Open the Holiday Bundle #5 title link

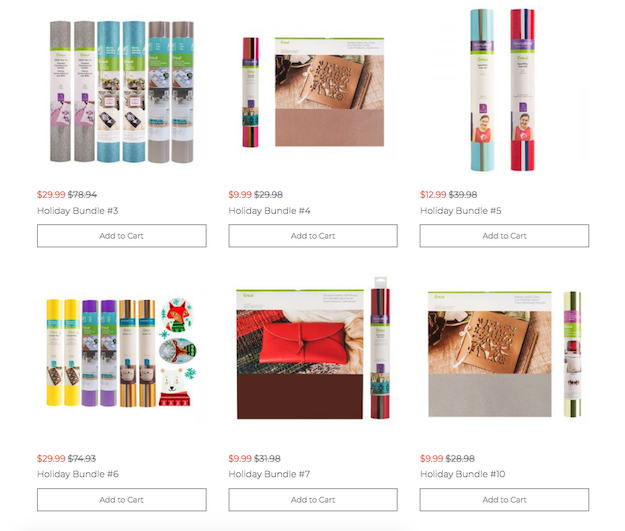[x=460, y=210]
